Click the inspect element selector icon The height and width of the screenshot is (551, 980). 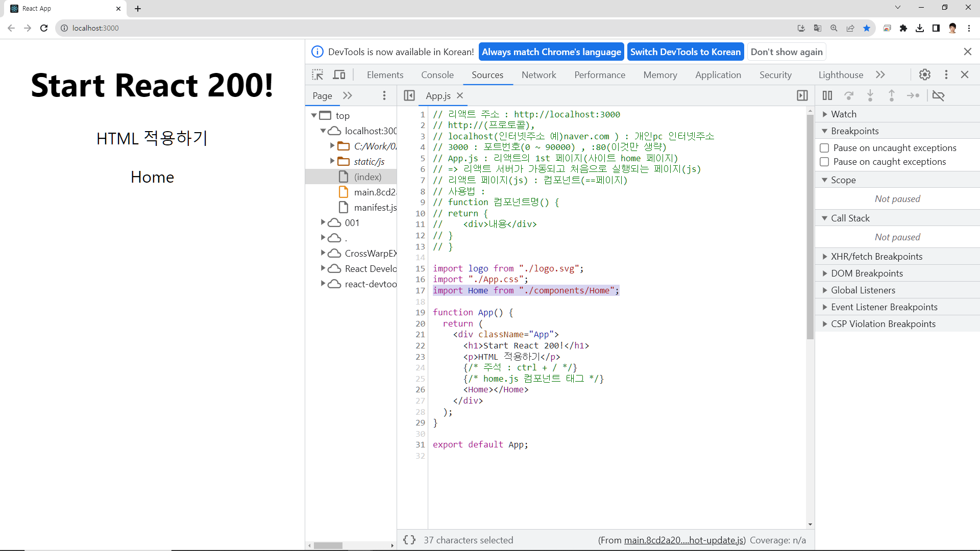317,75
